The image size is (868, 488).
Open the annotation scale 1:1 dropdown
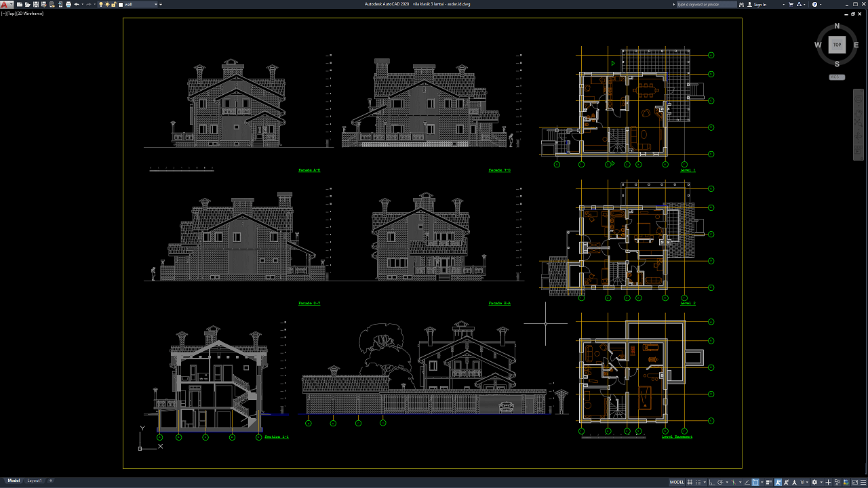click(804, 483)
